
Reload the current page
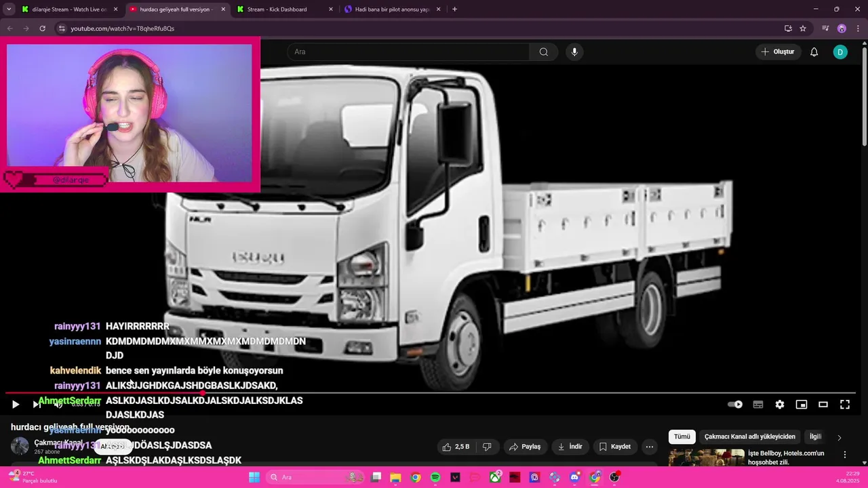pos(42,28)
